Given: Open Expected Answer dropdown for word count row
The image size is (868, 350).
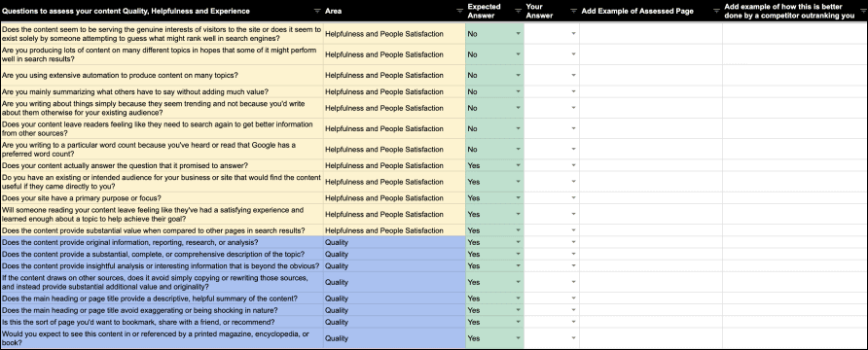Looking at the screenshot, I should click(518, 150).
